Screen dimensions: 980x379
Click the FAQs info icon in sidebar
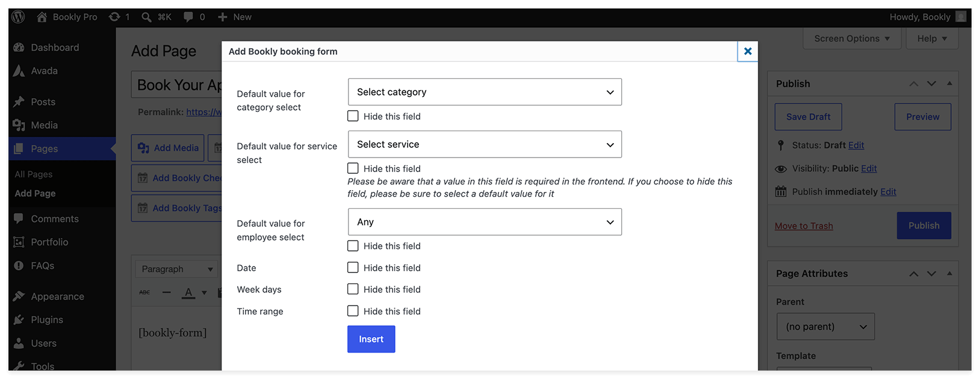(x=19, y=265)
